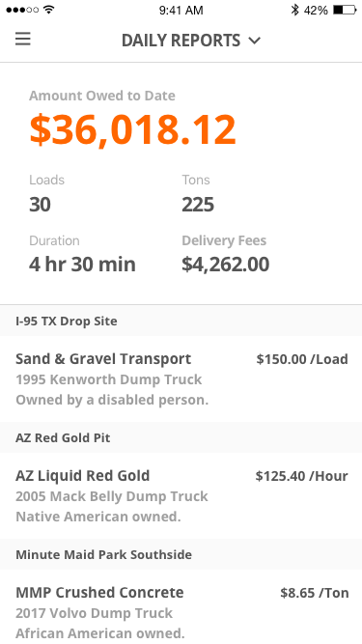Select the I-95 TX Drop Site header
Viewport: 362px width, 644px height.
point(181,321)
